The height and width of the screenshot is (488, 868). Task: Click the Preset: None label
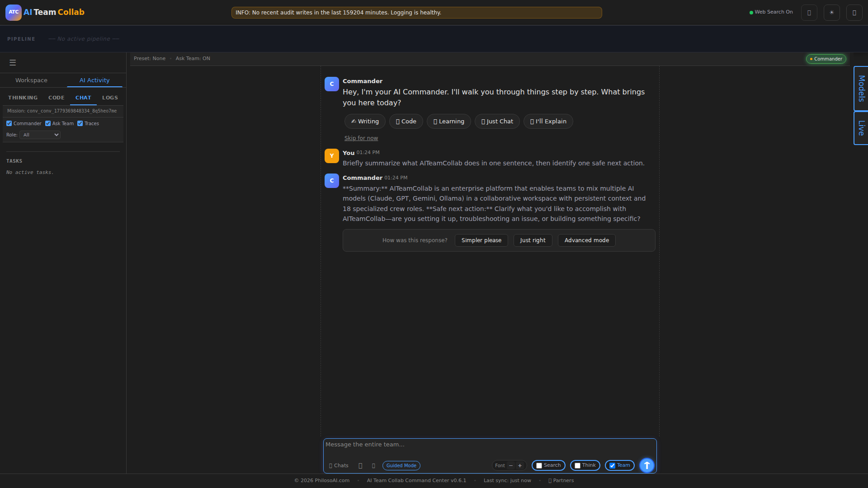(x=150, y=59)
